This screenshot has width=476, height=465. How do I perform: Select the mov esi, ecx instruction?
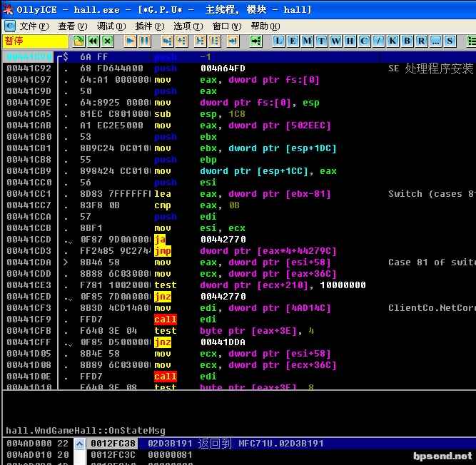click(239, 228)
